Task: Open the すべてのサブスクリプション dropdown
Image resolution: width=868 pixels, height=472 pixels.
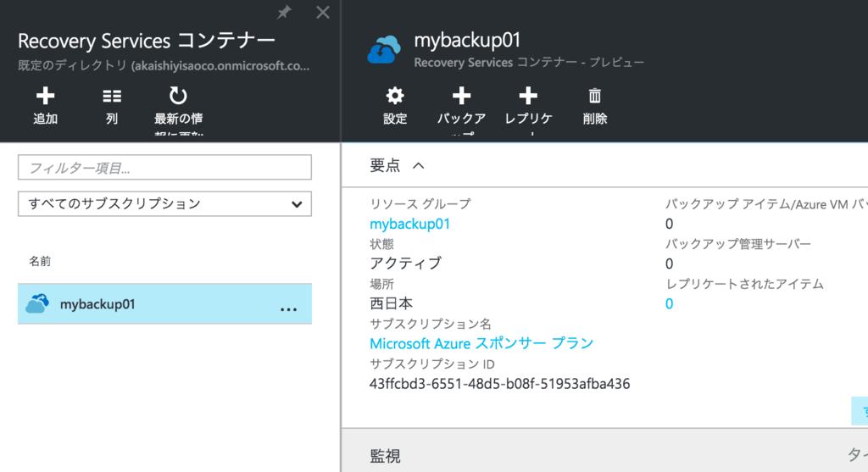Action: (165, 203)
